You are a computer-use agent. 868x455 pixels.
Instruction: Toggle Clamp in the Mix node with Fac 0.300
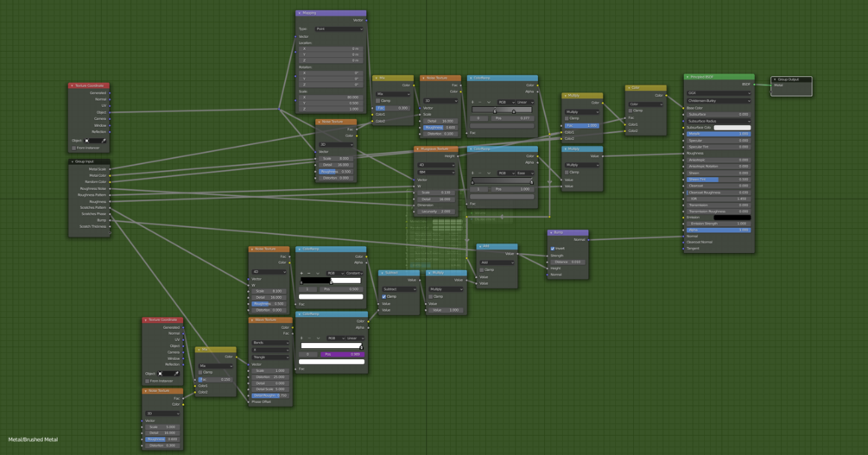coord(378,101)
